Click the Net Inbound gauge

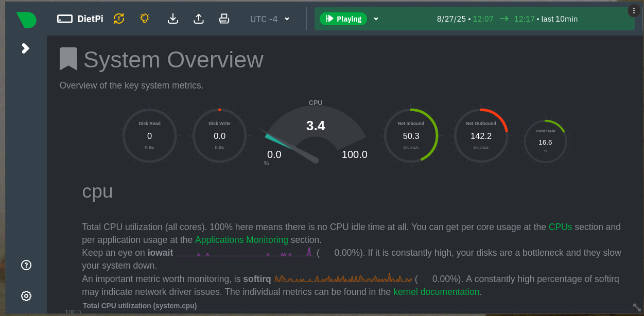point(411,136)
